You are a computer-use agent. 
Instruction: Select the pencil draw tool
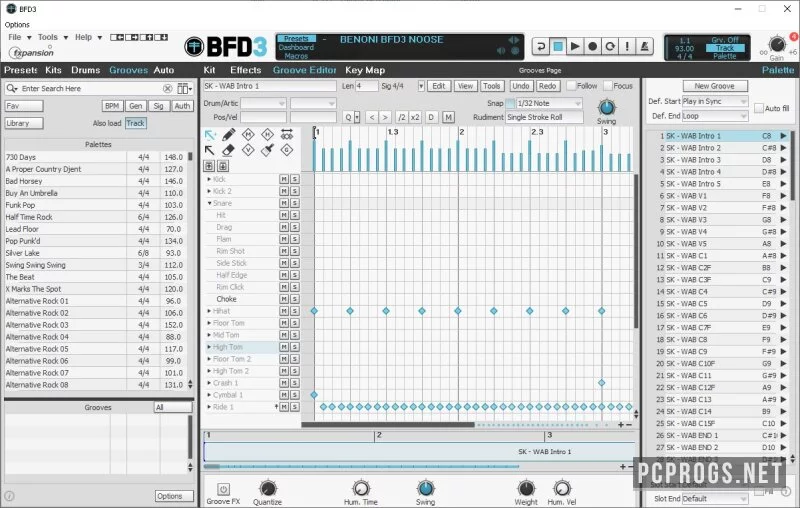tap(229, 135)
